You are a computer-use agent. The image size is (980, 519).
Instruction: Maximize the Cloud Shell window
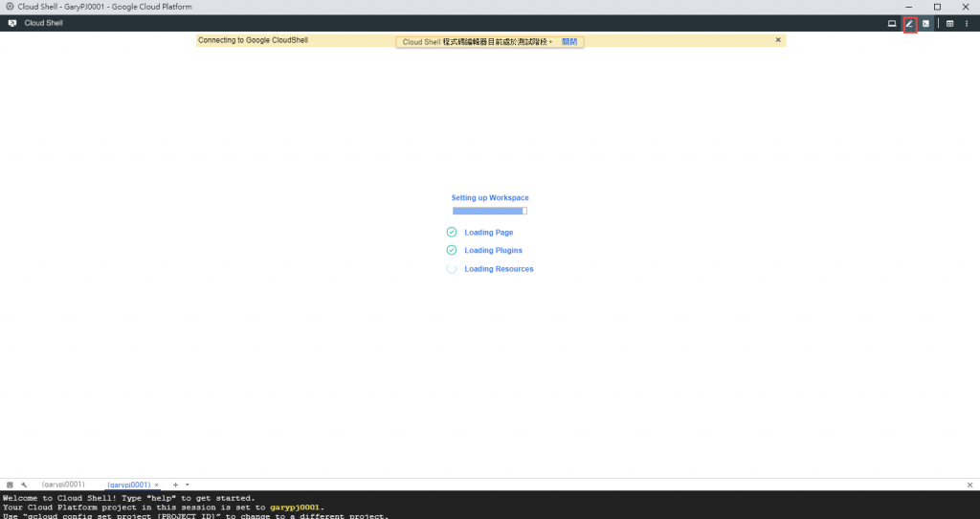937,7
